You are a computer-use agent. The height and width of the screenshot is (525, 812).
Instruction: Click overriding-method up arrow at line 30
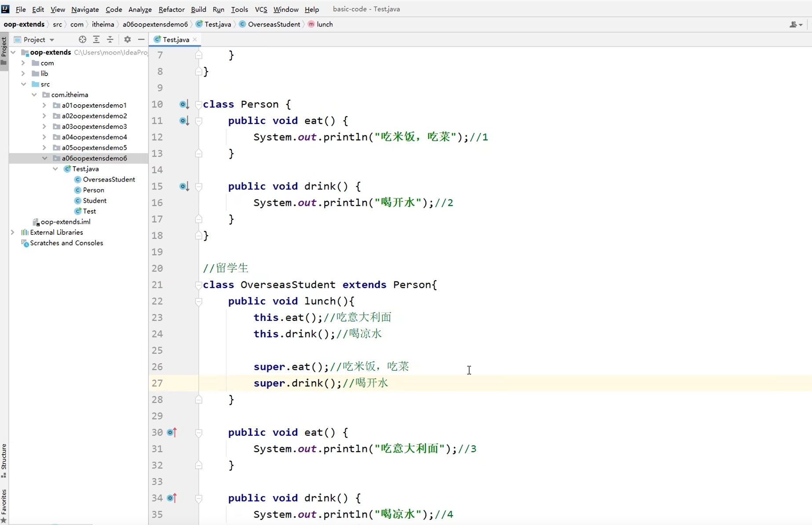coord(172,432)
